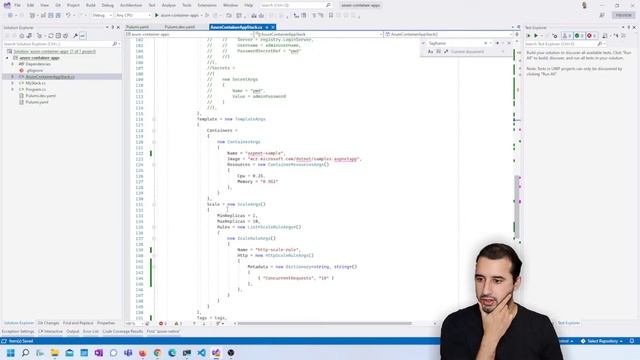Image resolution: width=640 pixels, height=360 pixels.
Task: Switch to the Pulumi.dev.yaml editor tab
Action: (180, 27)
